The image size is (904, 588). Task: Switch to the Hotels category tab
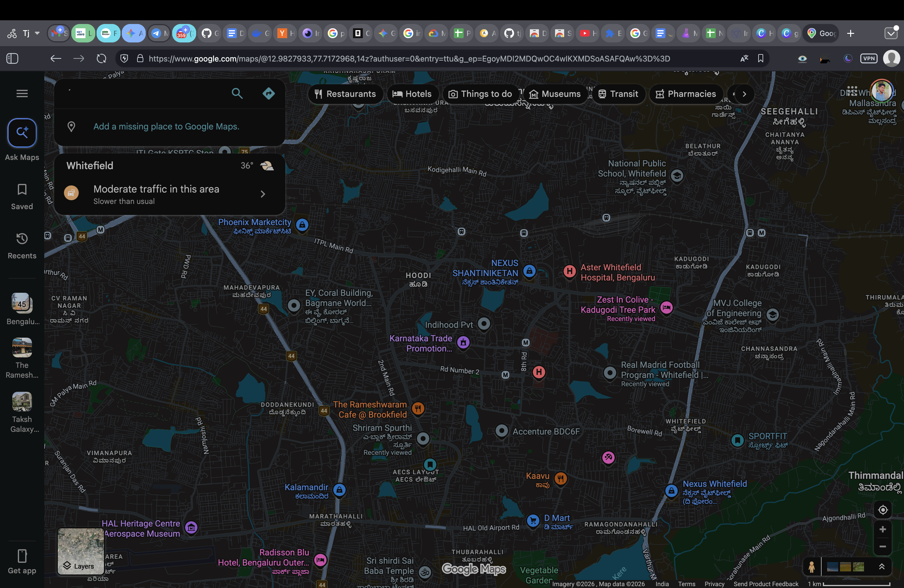click(x=412, y=94)
